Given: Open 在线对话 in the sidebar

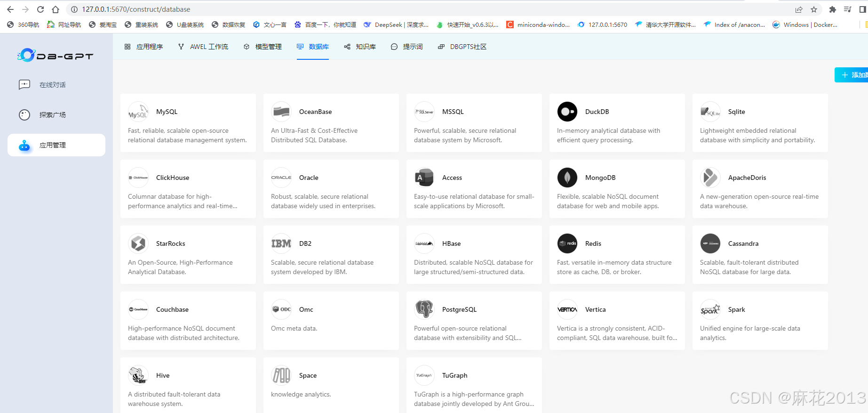Looking at the screenshot, I should coord(56,85).
